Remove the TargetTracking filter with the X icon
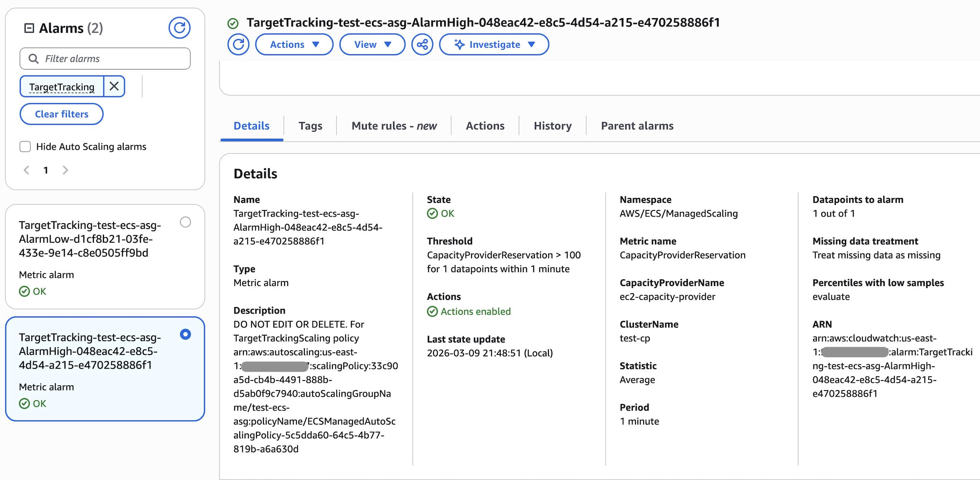The image size is (980, 480). click(114, 86)
